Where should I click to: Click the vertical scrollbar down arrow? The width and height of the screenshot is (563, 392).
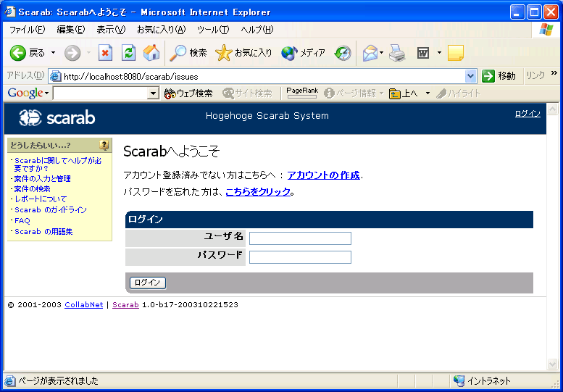tap(553, 364)
